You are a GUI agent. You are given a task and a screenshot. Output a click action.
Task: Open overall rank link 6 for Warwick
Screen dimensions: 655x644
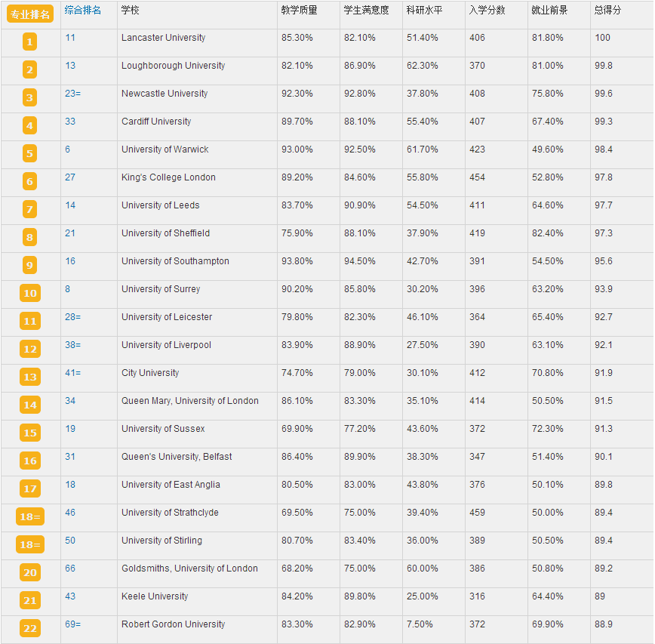(x=67, y=149)
